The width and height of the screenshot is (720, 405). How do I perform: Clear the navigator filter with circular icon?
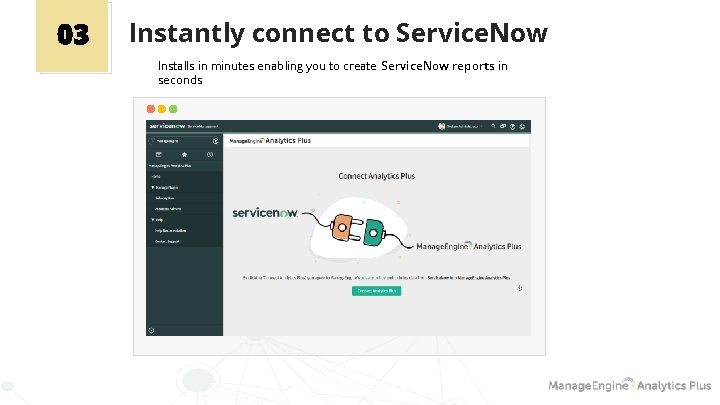[x=215, y=141]
